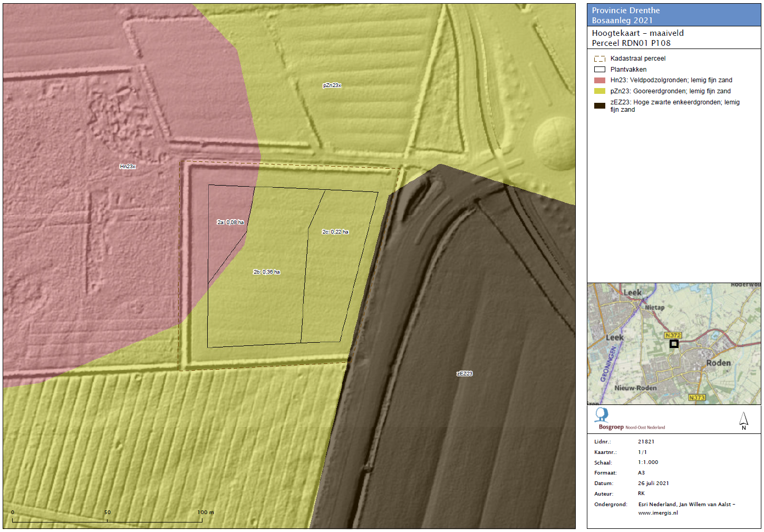Screen dimensions: 764x532
Task: Click the Hn23 red legend swatch
Action: [x=599, y=81]
